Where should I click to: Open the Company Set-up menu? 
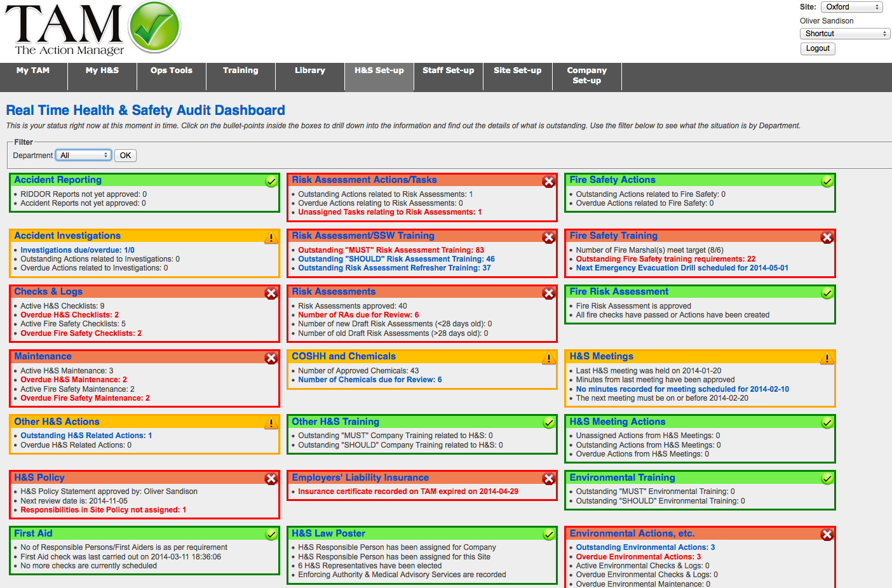click(x=587, y=76)
